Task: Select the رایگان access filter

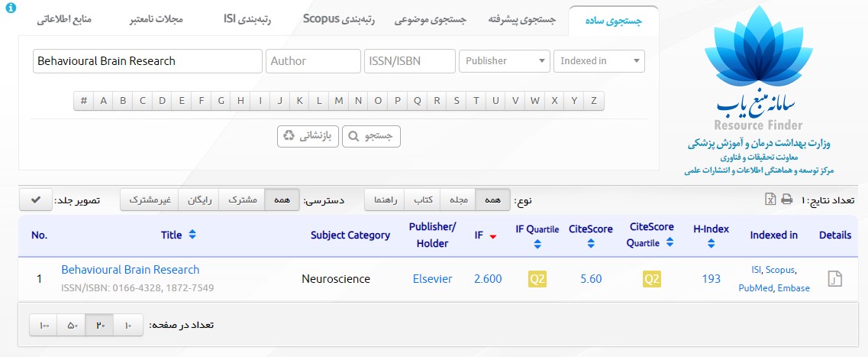Action: coord(198,200)
